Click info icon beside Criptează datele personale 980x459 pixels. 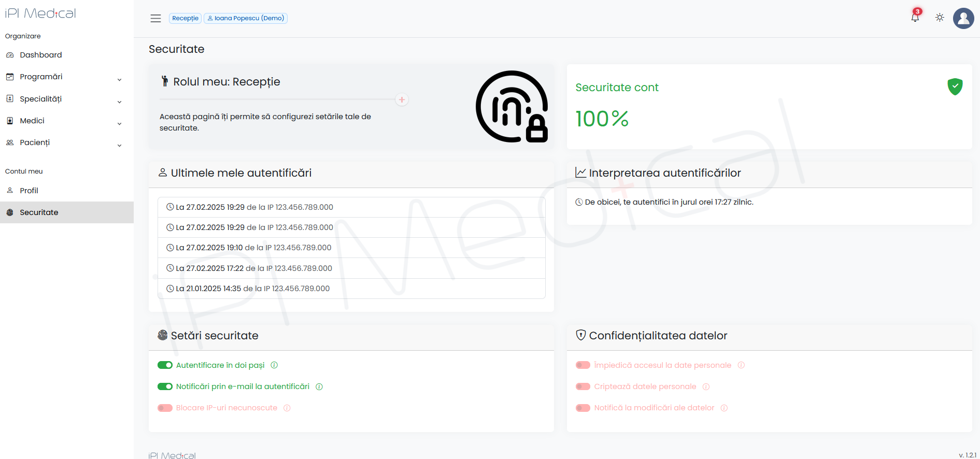706,387
